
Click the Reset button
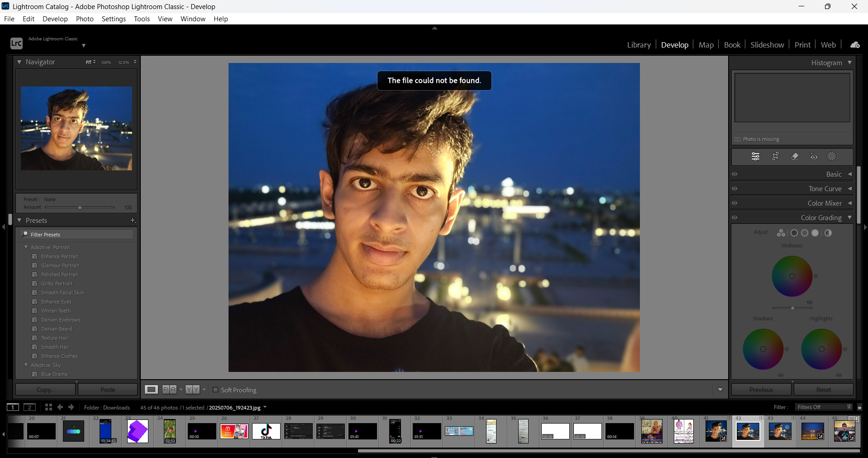[x=824, y=390]
